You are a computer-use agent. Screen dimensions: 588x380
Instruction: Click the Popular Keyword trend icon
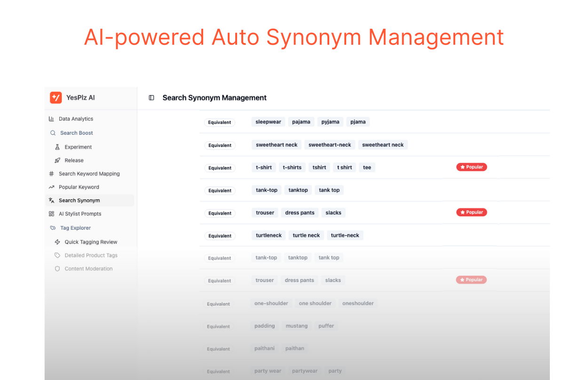point(51,187)
